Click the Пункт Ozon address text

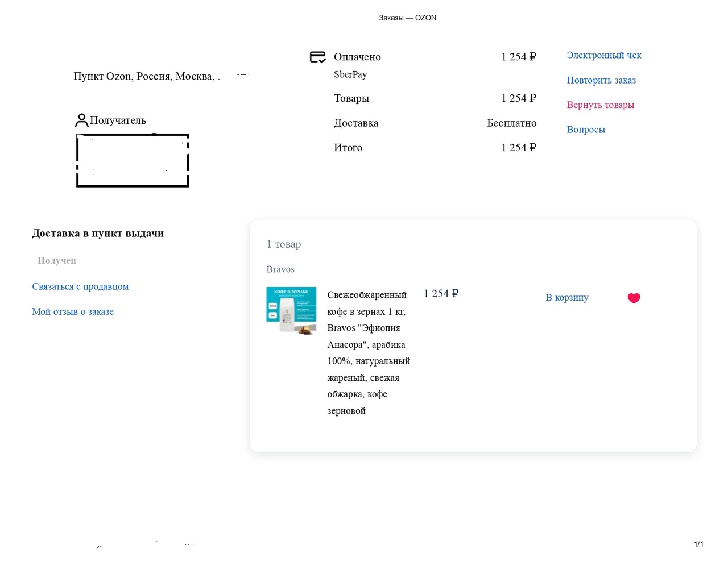click(147, 76)
